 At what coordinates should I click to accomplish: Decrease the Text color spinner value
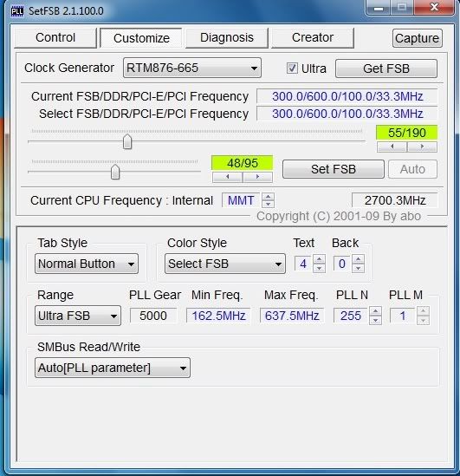tap(319, 268)
